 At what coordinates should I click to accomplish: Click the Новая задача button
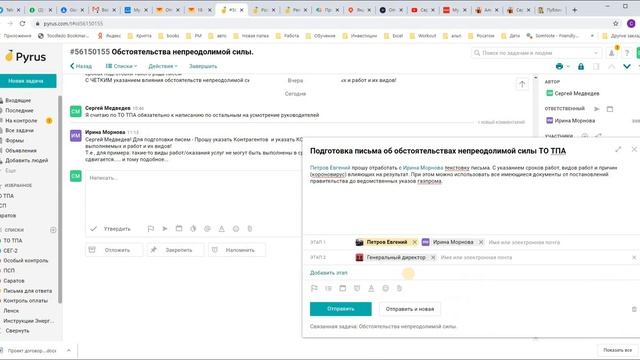pos(28,81)
